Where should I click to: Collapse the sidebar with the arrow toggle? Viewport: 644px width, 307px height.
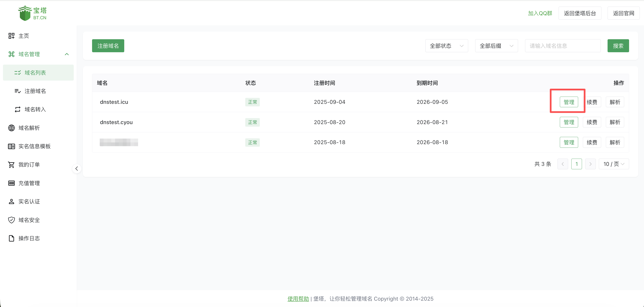click(77, 168)
